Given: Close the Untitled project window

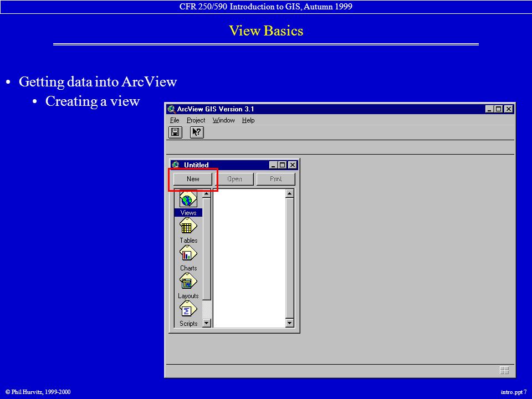Looking at the screenshot, I should tap(293, 165).
